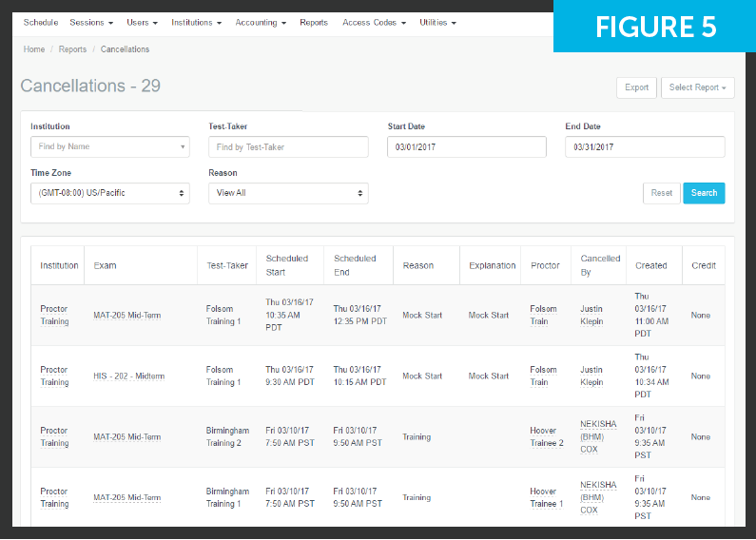Image resolution: width=756 pixels, height=540 pixels.
Task: Open the Select Report dropdown
Action: [697, 87]
